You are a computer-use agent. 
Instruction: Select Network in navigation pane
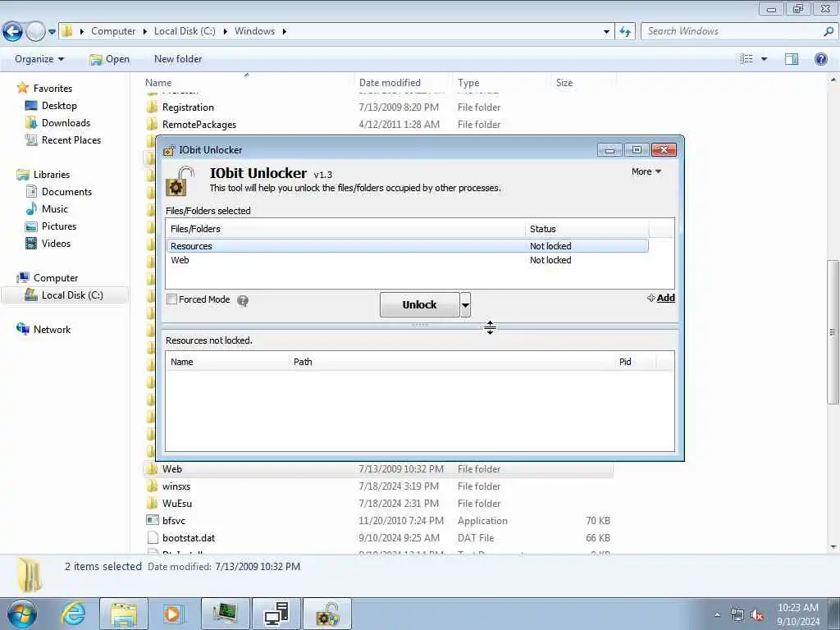pos(52,330)
